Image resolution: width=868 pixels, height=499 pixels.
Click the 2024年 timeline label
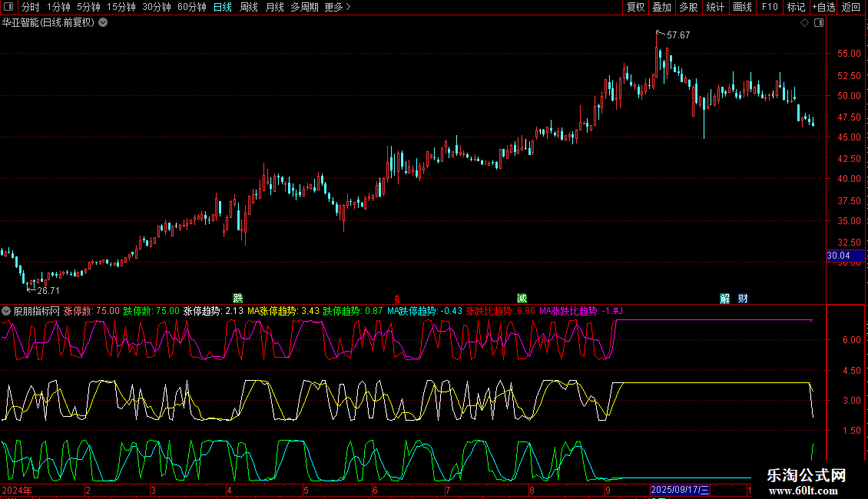click(17, 490)
